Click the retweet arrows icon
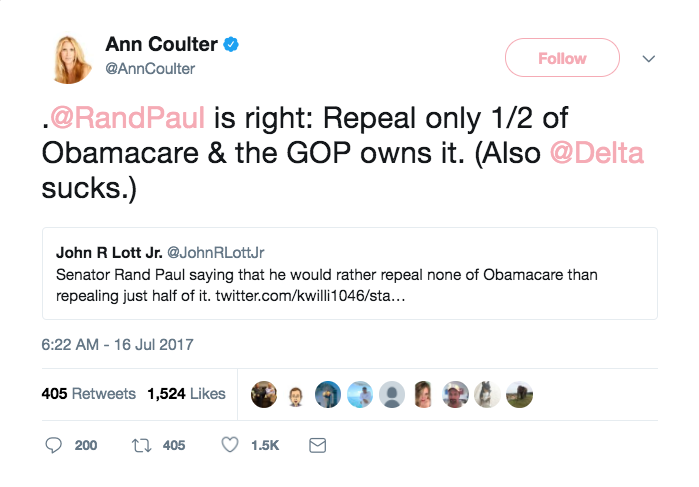Screen dimensions: 699x487 pos(141,445)
